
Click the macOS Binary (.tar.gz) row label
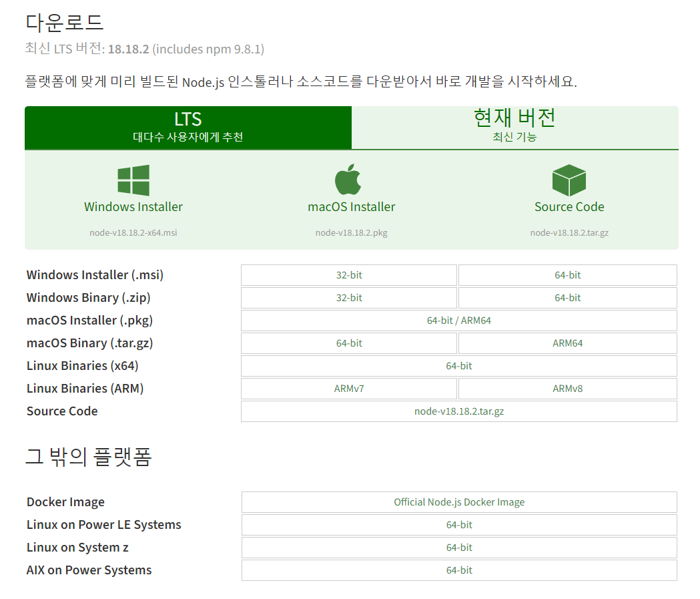coord(89,343)
